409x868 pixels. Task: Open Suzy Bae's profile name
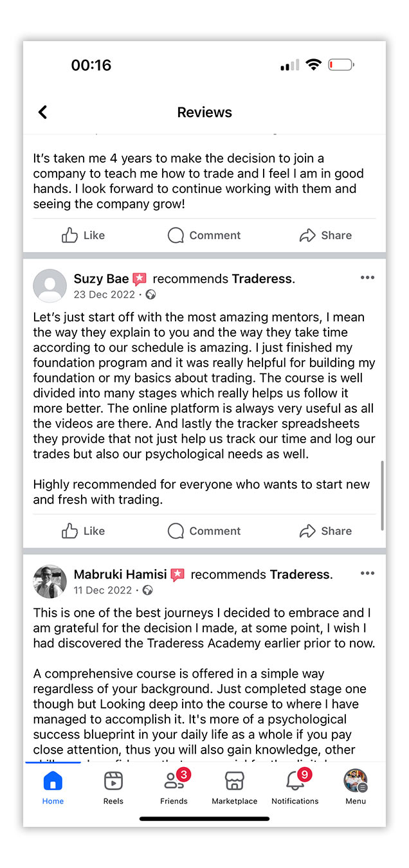[101, 278]
